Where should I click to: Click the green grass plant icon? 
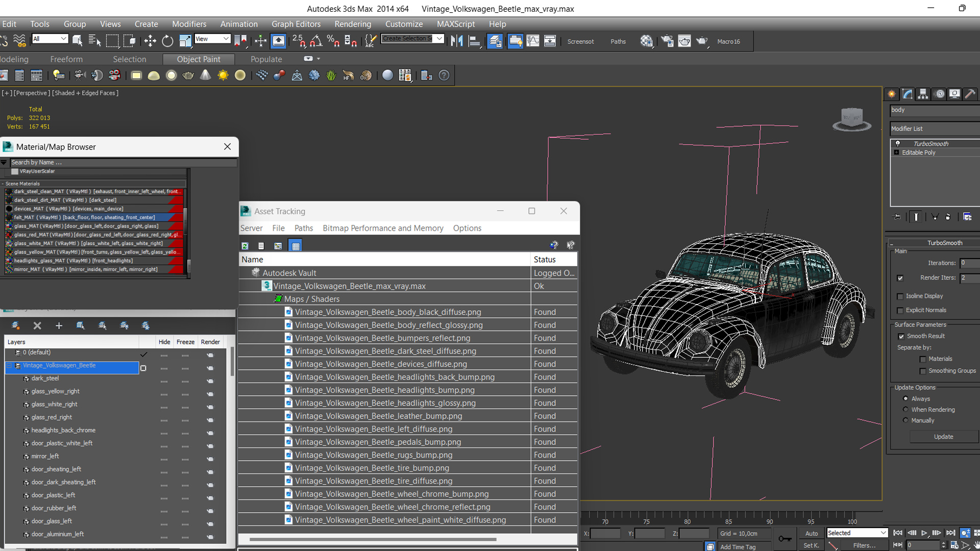[x=331, y=76]
